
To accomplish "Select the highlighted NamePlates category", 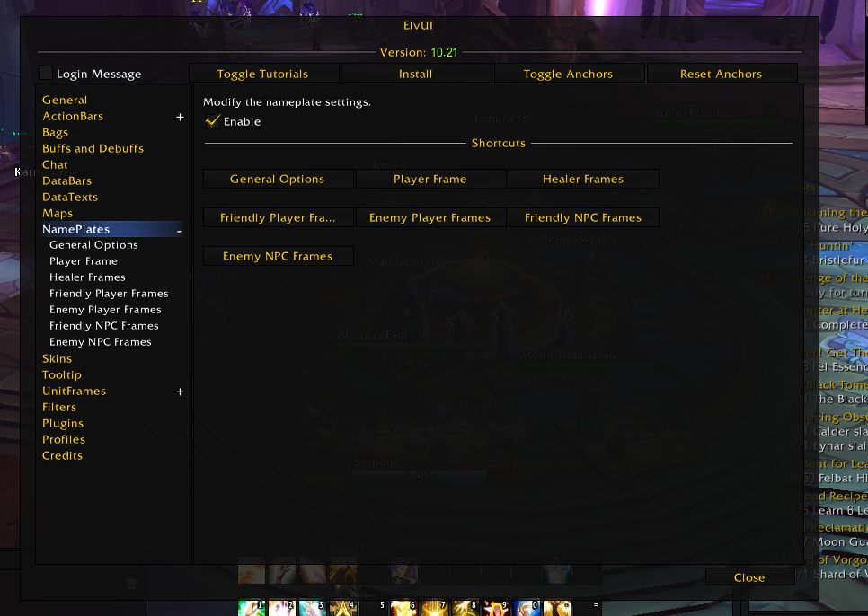I will pyautogui.click(x=112, y=229).
